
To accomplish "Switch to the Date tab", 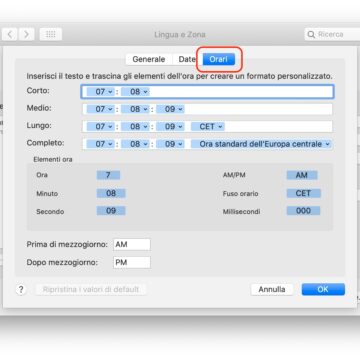I will pos(187,59).
